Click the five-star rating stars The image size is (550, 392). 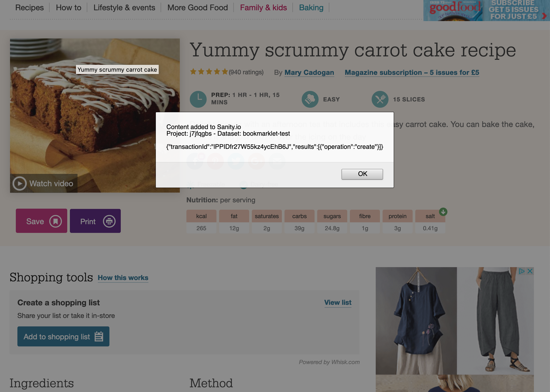tap(209, 72)
